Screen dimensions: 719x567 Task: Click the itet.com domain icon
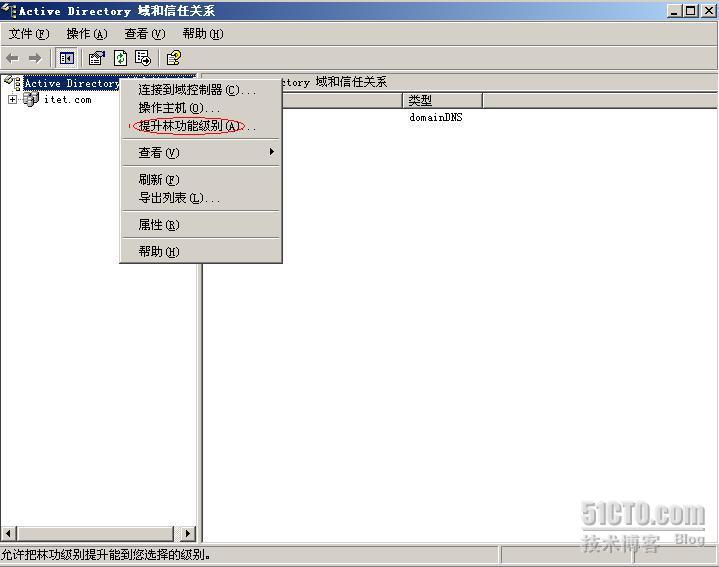[x=31, y=99]
